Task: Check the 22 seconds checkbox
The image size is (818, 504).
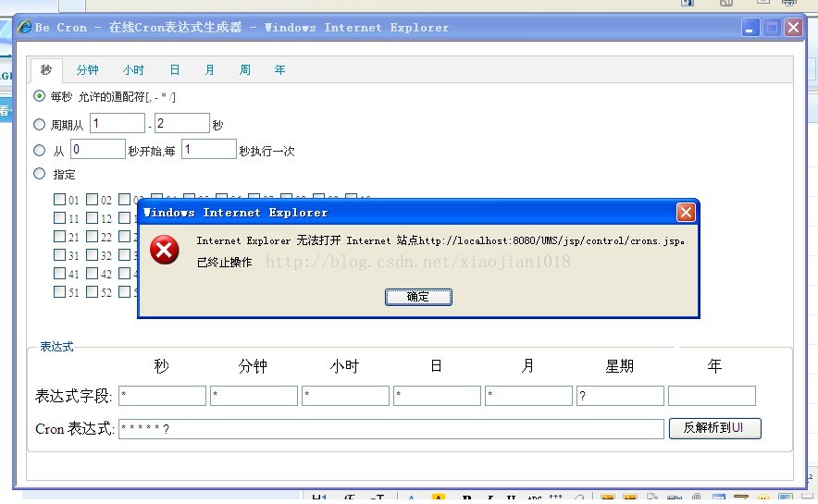Action: pyautogui.click(x=92, y=237)
